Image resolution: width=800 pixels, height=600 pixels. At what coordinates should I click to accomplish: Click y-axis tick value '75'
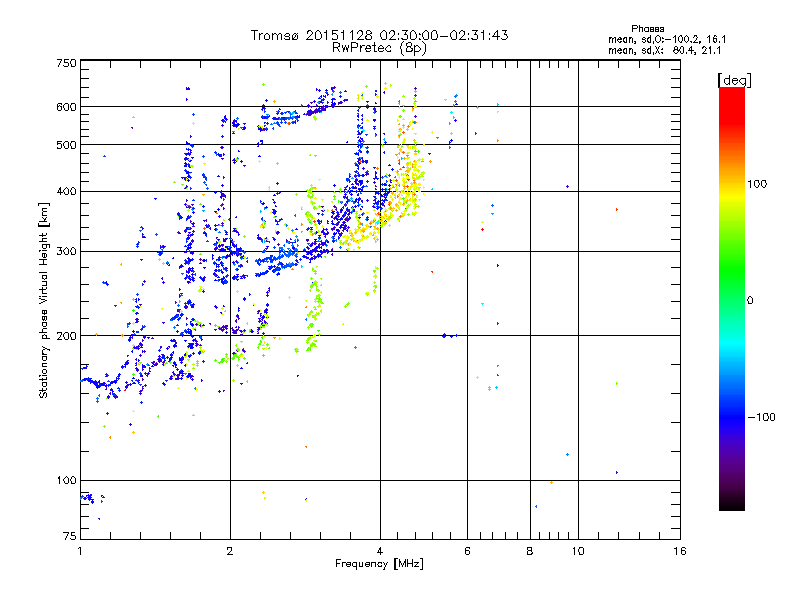pos(70,536)
